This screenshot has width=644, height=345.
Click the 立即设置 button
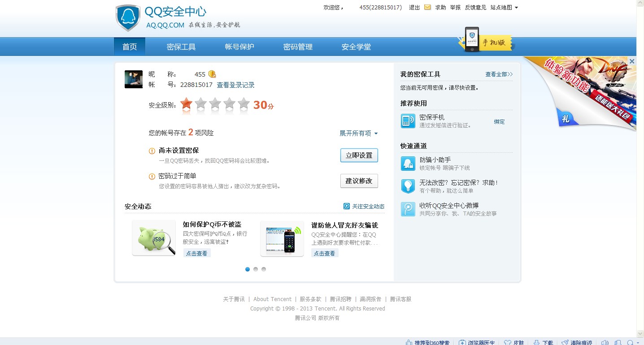click(359, 155)
